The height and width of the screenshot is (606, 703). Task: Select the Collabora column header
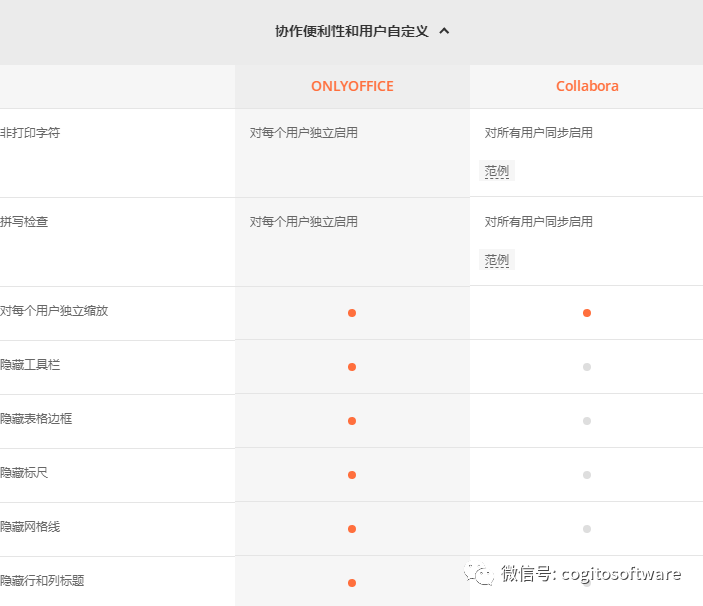click(587, 86)
